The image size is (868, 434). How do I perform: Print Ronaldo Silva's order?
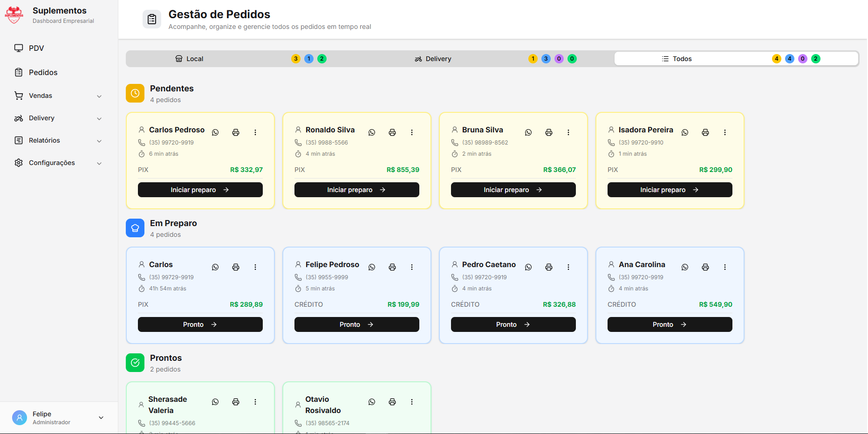392,132
